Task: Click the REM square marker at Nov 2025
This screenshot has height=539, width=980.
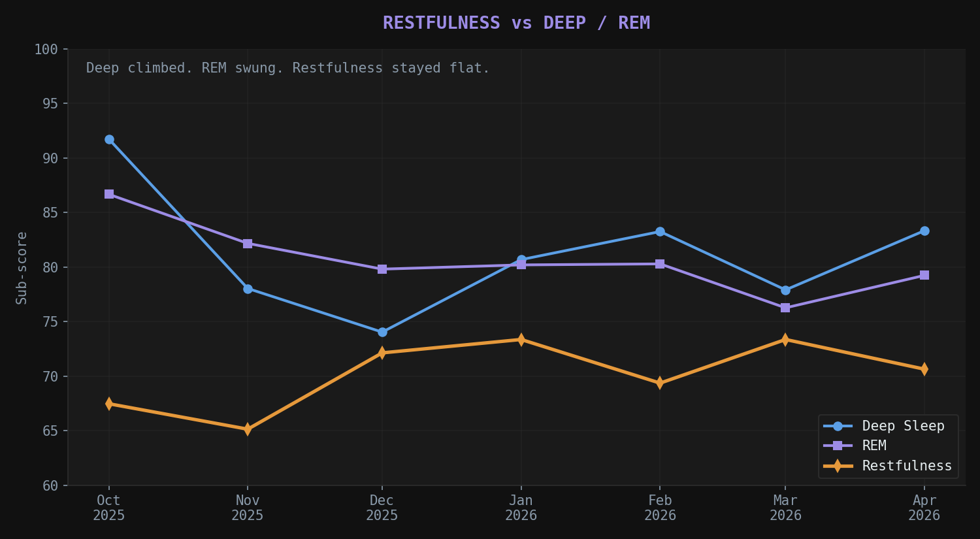Action: coord(248,243)
